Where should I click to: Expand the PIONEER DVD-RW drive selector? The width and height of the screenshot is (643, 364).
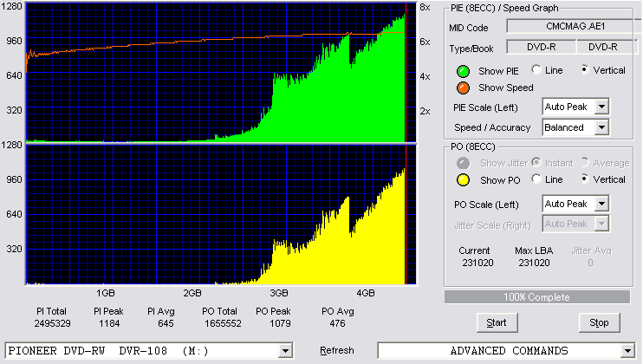coord(285,351)
